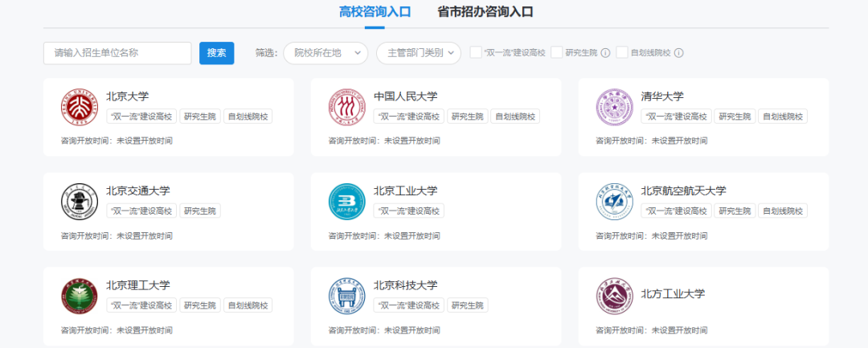Click 北方工业大学's 咨询开放时间 text
The width and height of the screenshot is (868, 348).
[x=652, y=330]
